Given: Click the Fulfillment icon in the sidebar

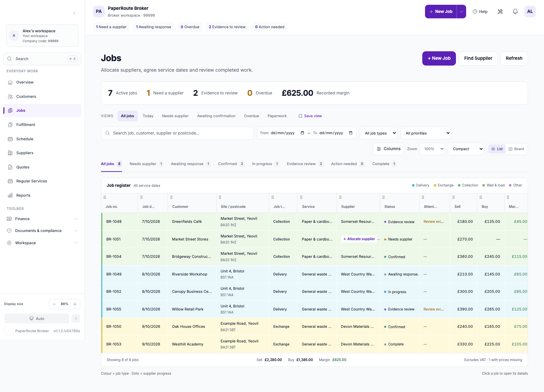Looking at the screenshot, I should tap(10, 125).
